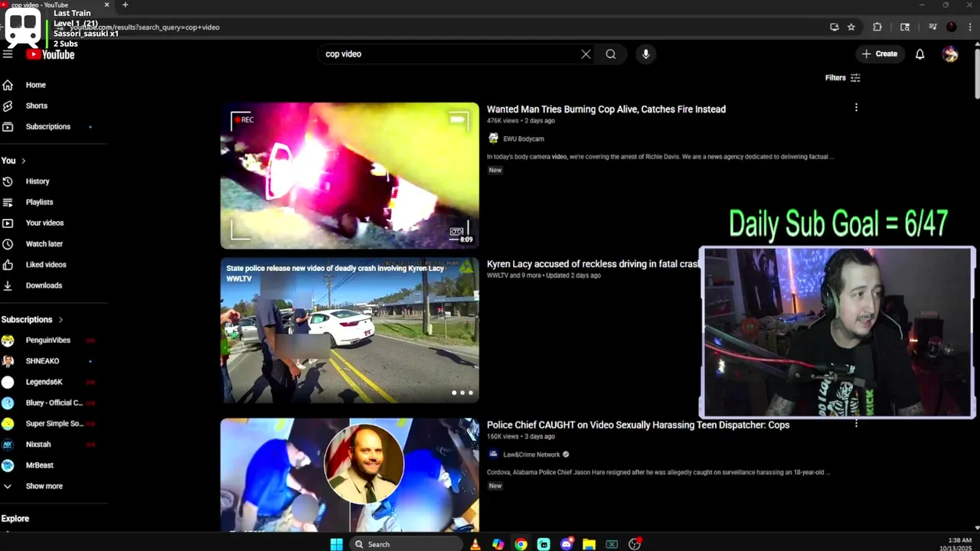Click title Wanted Man Tries Burning Cop Alive
The height and width of the screenshot is (551, 980).
pyautogui.click(x=606, y=109)
